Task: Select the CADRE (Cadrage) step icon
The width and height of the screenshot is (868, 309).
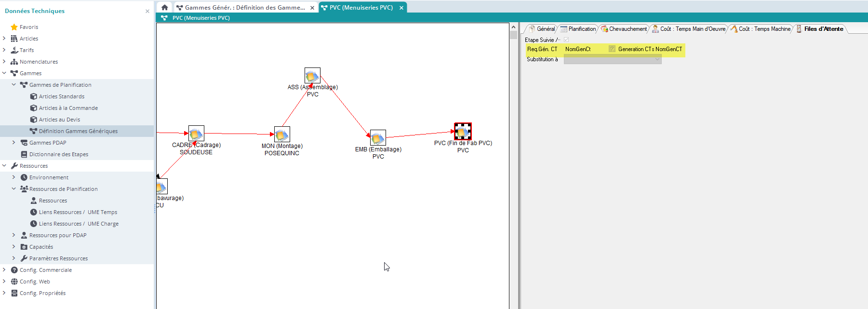Action: point(196,134)
